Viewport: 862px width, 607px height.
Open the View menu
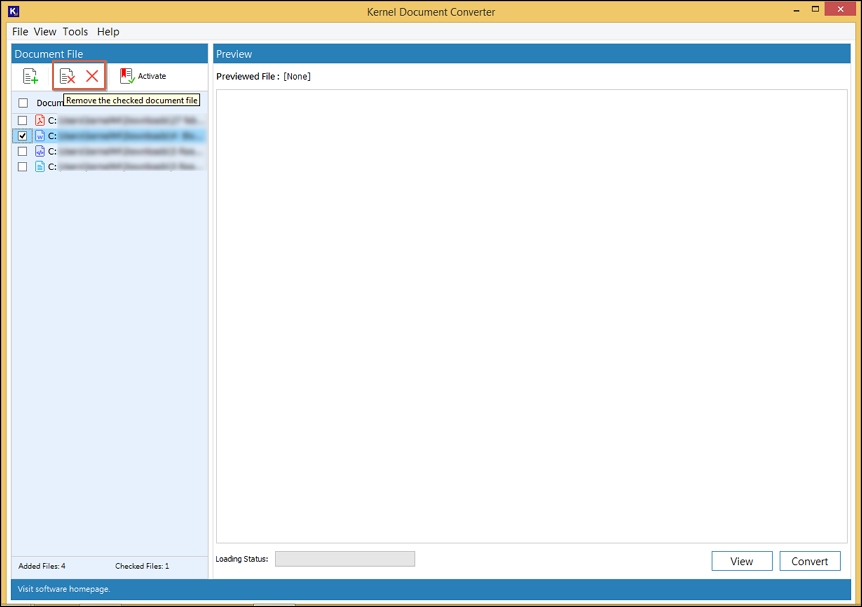tap(45, 31)
